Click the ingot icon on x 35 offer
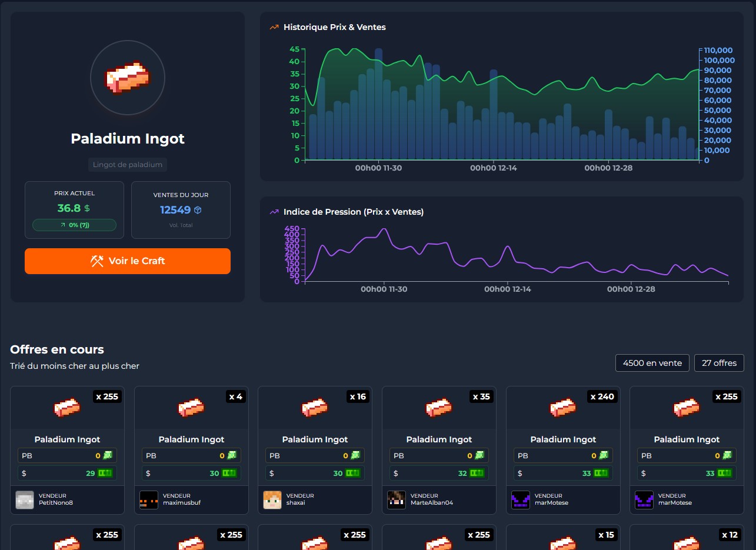Screen dimensions: 756x550 pos(439,407)
